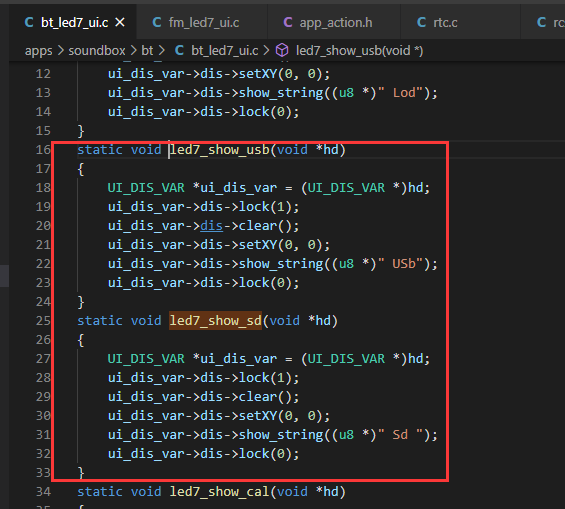Click the led7_show_usb symbol breadcrumb
The height and width of the screenshot is (509, 565).
pyautogui.click(x=359, y=50)
